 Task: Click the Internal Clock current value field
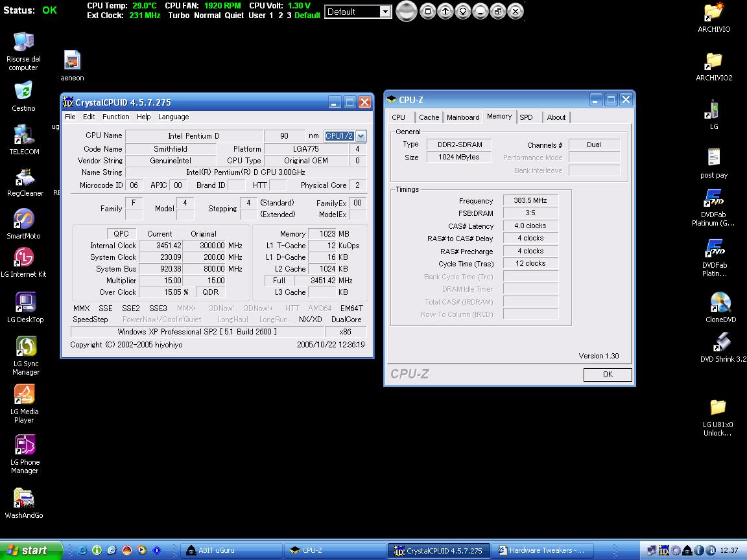160,246
